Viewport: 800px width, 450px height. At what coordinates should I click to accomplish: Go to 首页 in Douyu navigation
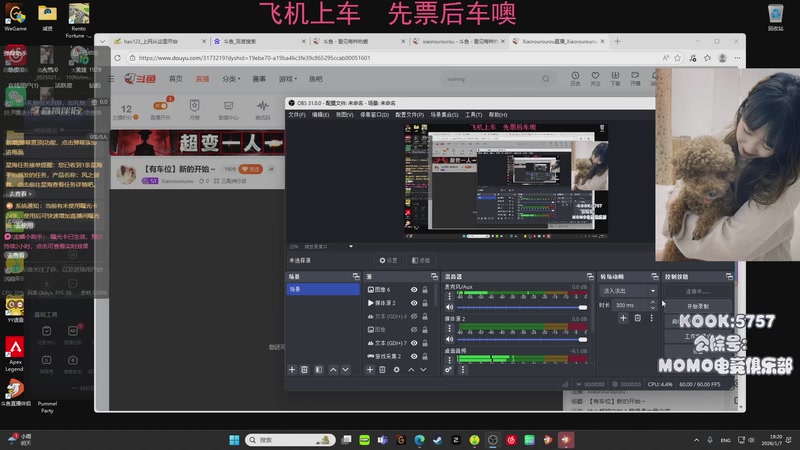(x=176, y=79)
